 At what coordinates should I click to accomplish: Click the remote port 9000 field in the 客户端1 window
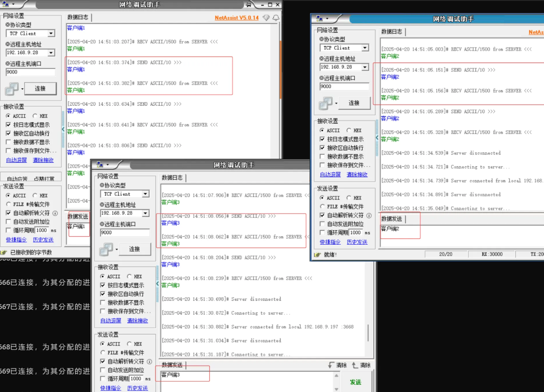pos(30,72)
